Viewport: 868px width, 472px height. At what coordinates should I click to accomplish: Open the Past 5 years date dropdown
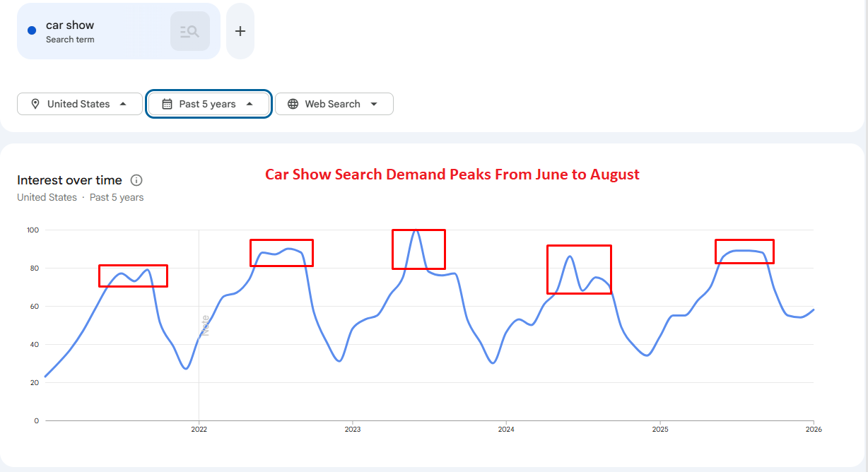pyautogui.click(x=209, y=104)
